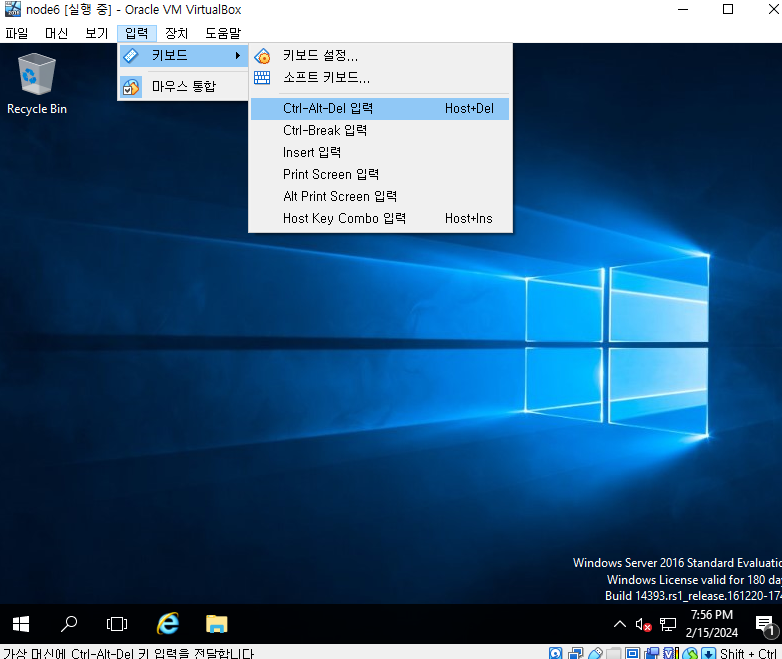Open the 보기 menu

[96, 33]
